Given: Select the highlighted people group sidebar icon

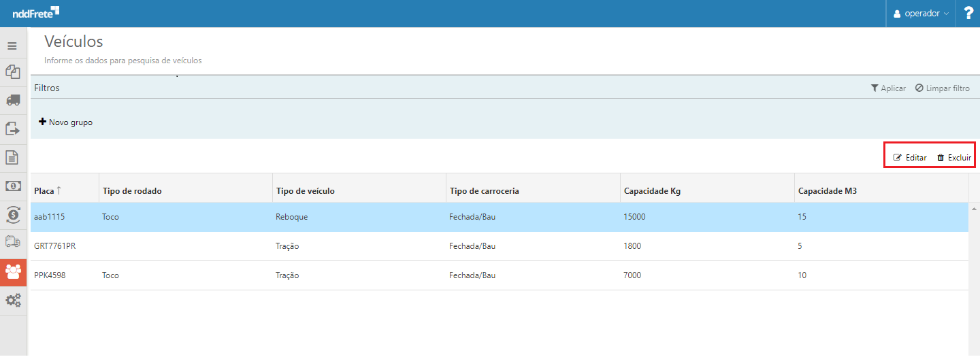Looking at the screenshot, I should pyautogui.click(x=13, y=271).
